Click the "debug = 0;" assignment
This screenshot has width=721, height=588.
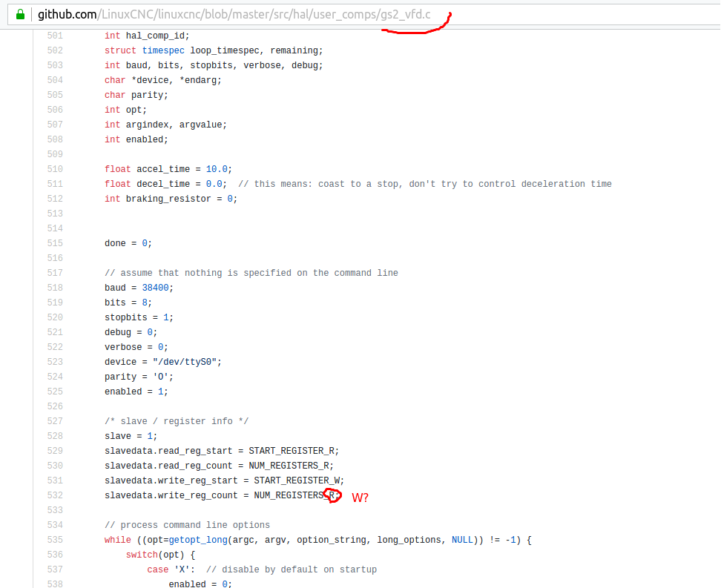click(x=131, y=332)
